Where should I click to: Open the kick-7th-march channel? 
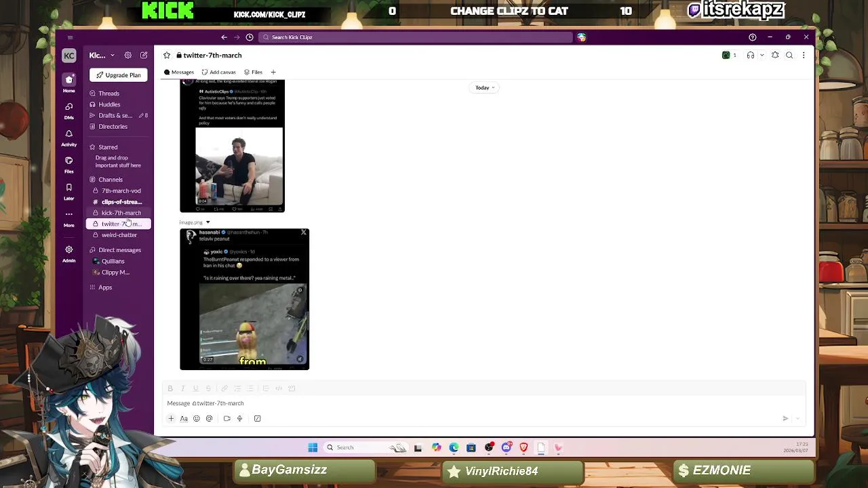pyautogui.click(x=119, y=213)
